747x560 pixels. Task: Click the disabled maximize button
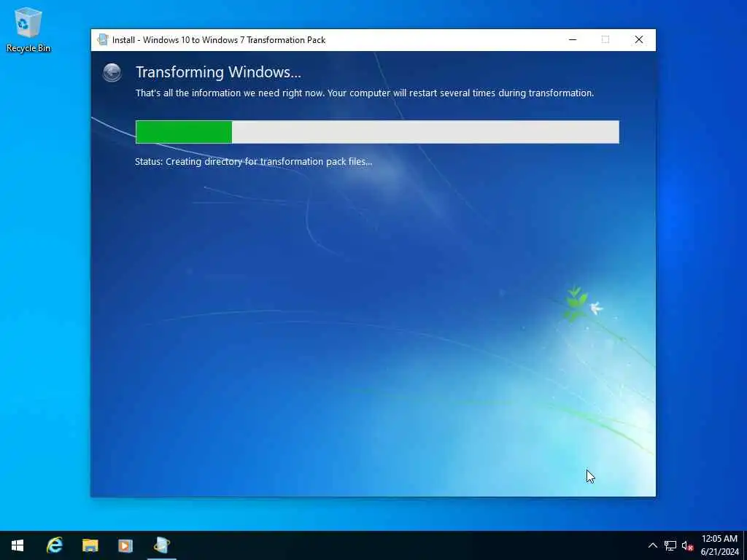tap(605, 39)
